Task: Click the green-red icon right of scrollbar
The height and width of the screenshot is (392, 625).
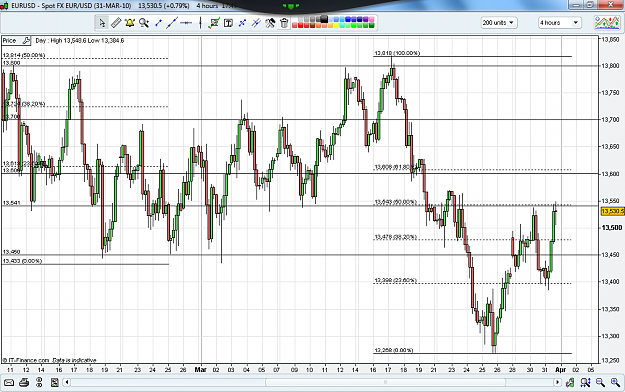Action: 570,382
